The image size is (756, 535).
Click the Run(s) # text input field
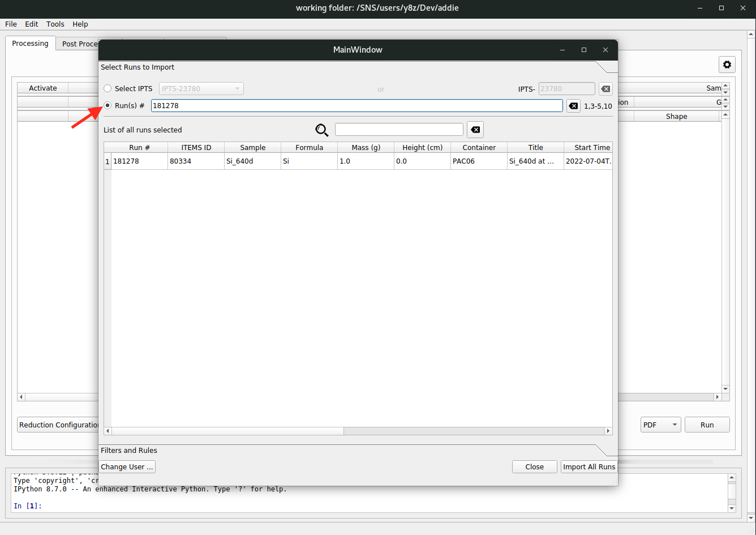356,106
